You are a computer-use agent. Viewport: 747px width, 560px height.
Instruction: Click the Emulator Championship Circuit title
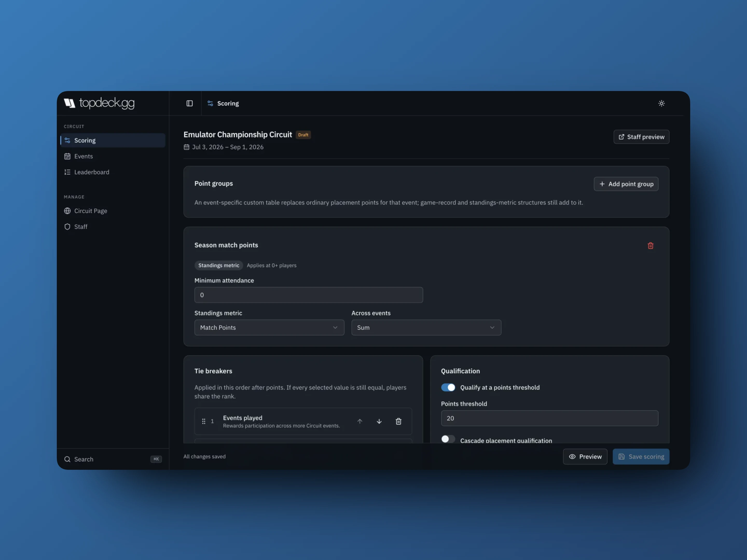(238, 135)
